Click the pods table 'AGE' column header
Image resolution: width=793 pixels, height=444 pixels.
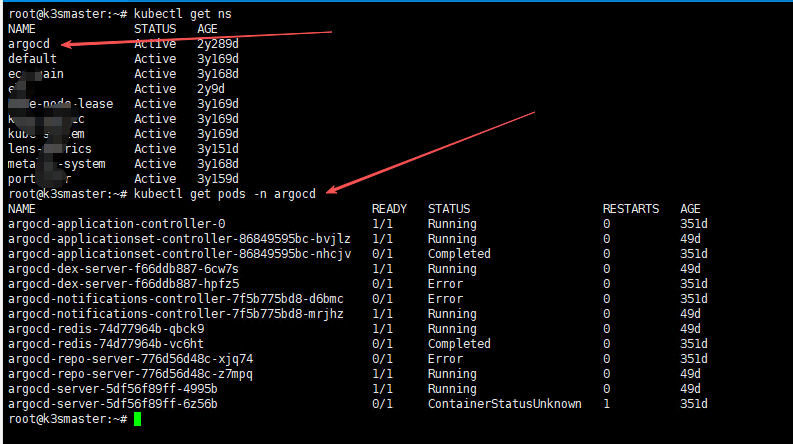pos(690,209)
